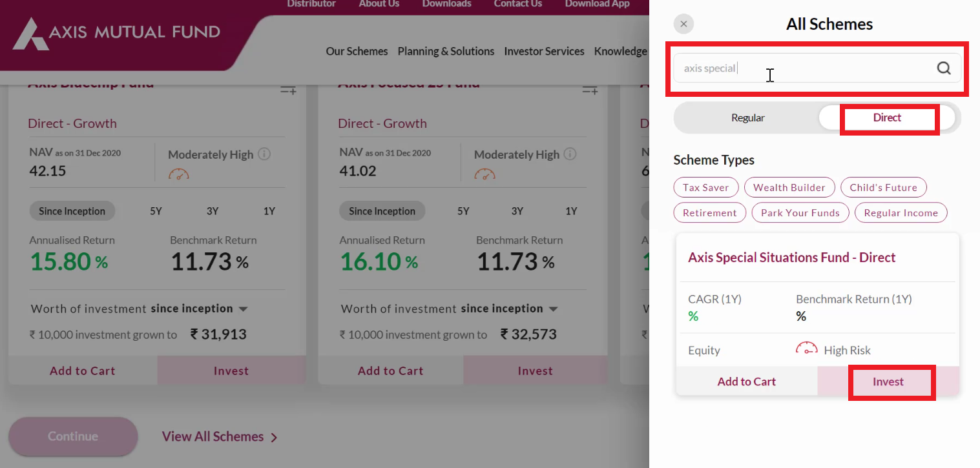The width and height of the screenshot is (980, 468).
Task: Click the High Risk speedometer icon
Action: [x=806, y=349]
